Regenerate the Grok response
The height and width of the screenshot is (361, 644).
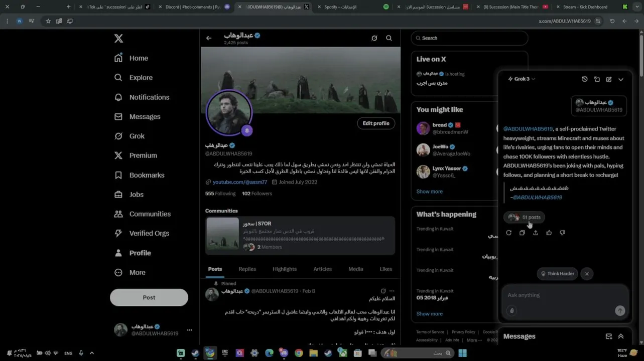click(508, 233)
